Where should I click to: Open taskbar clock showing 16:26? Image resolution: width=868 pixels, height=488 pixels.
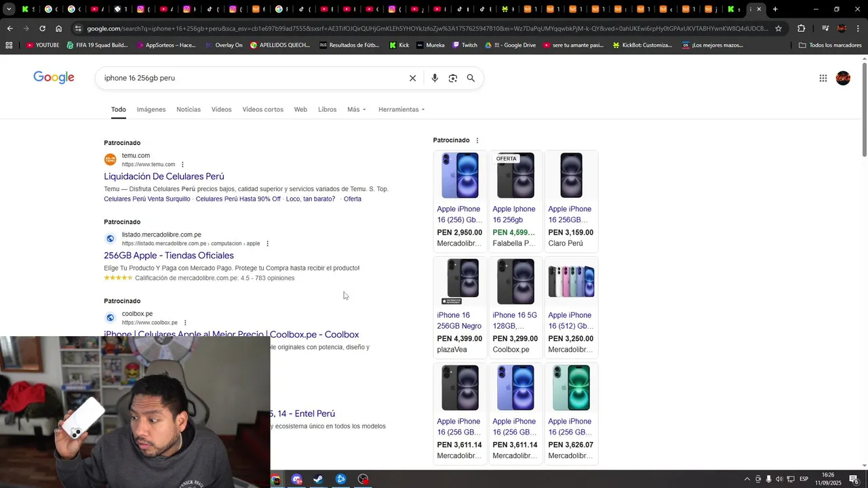[828, 479]
